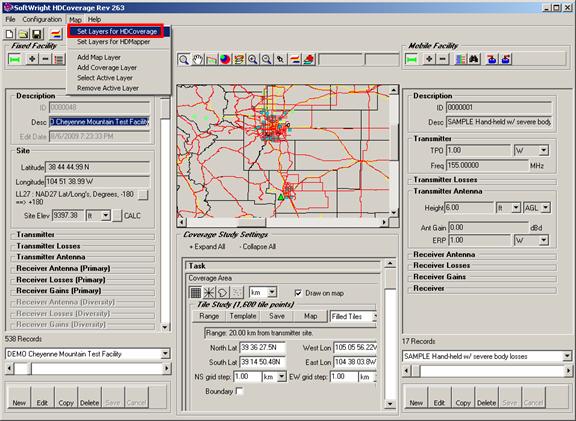This screenshot has width=576, height=421.
Task: Click the first blue-red Mobile Facility transfer icon
Action: click(x=492, y=59)
